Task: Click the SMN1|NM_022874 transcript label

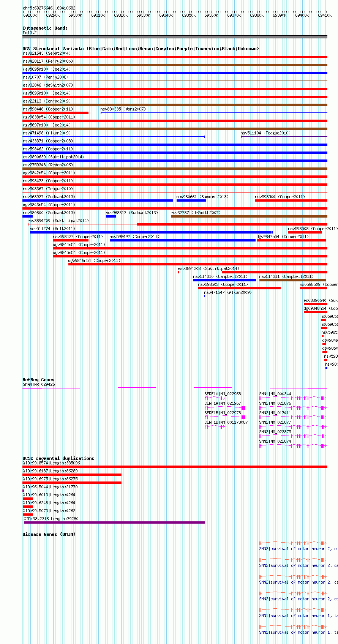Action: [x=275, y=441]
